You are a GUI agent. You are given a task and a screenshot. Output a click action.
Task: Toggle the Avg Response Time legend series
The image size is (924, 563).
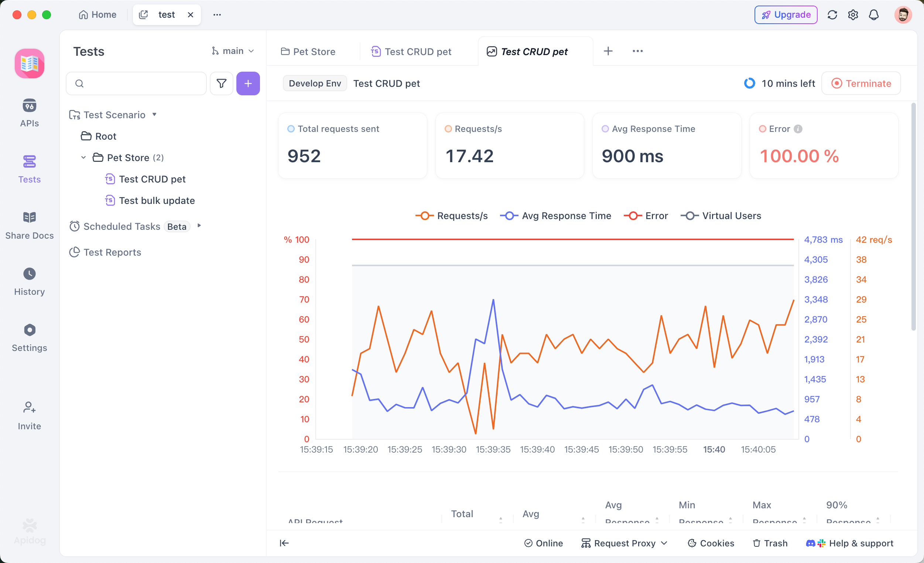click(555, 216)
